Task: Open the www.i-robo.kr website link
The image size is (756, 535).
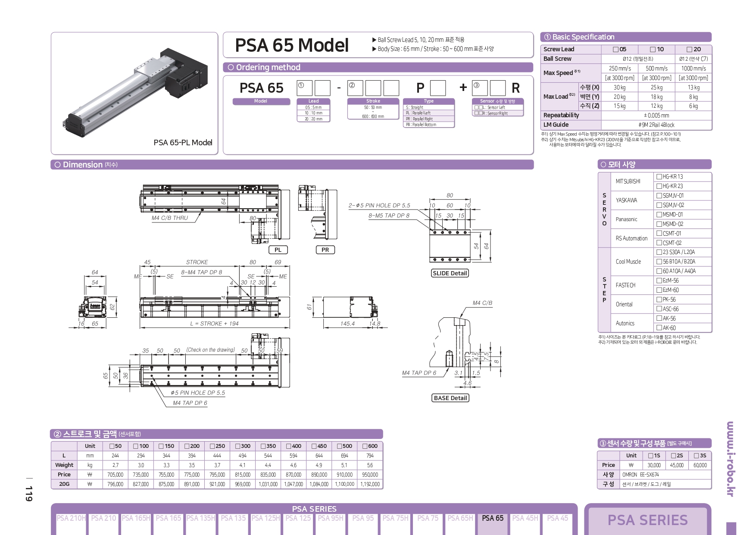Action: [730, 459]
